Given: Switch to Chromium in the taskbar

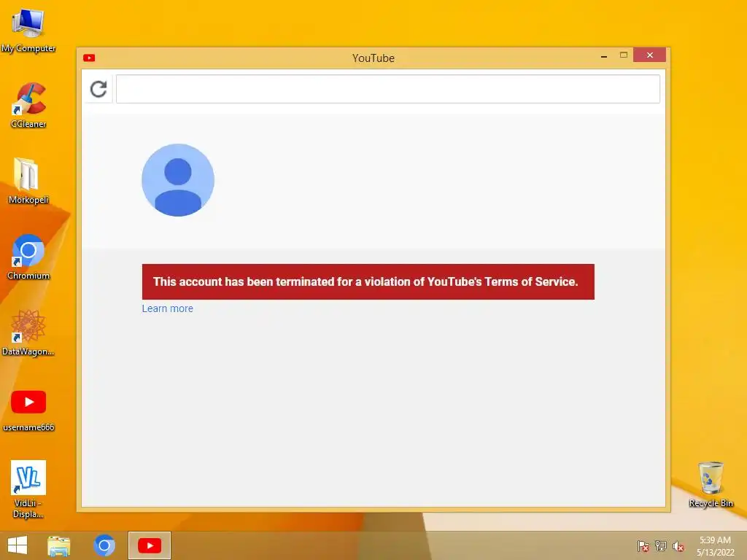Looking at the screenshot, I should [104, 545].
